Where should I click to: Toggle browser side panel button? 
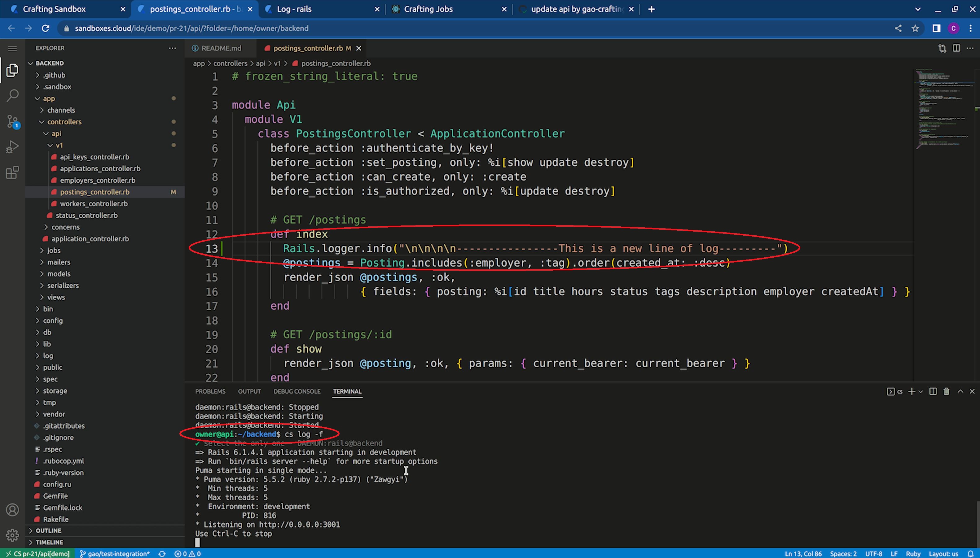point(936,28)
